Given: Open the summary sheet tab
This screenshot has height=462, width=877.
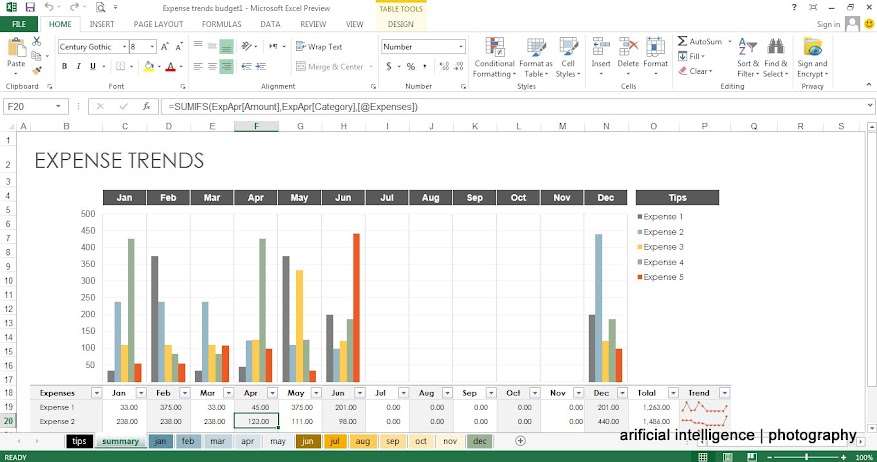Looking at the screenshot, I should (x=120, y=441).
